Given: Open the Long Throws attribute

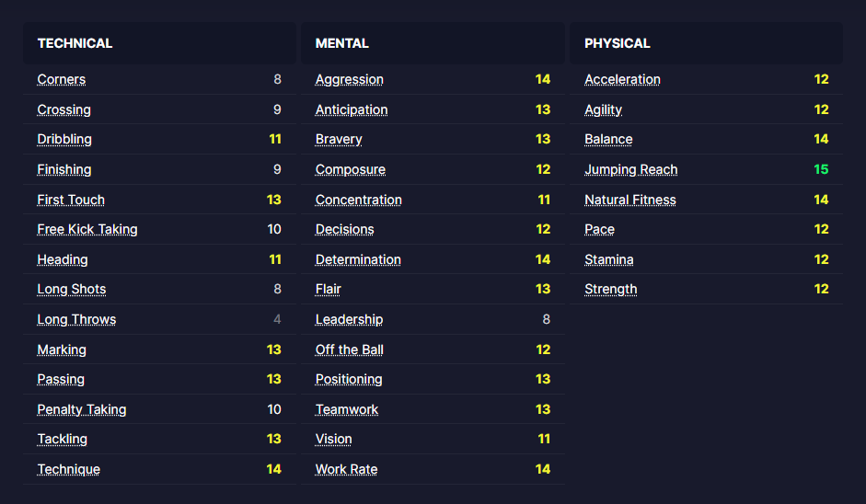Looking at the screenshot, I should tap(76, 319).
